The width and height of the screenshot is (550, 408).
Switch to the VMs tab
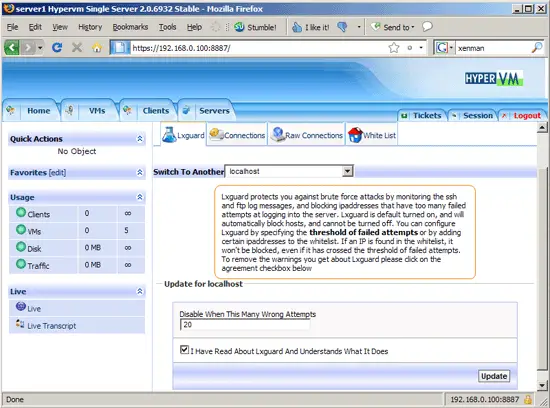(97, 111)
